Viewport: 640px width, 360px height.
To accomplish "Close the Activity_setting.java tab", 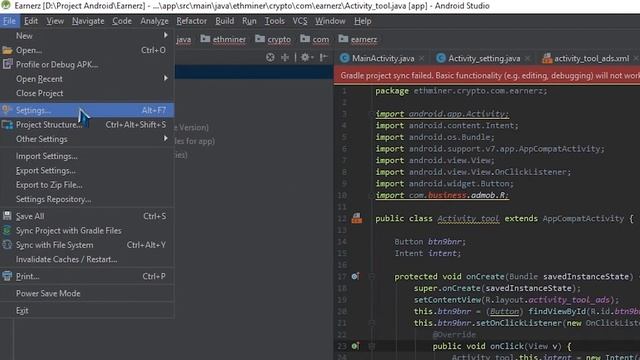I will (x=527, y=59).
